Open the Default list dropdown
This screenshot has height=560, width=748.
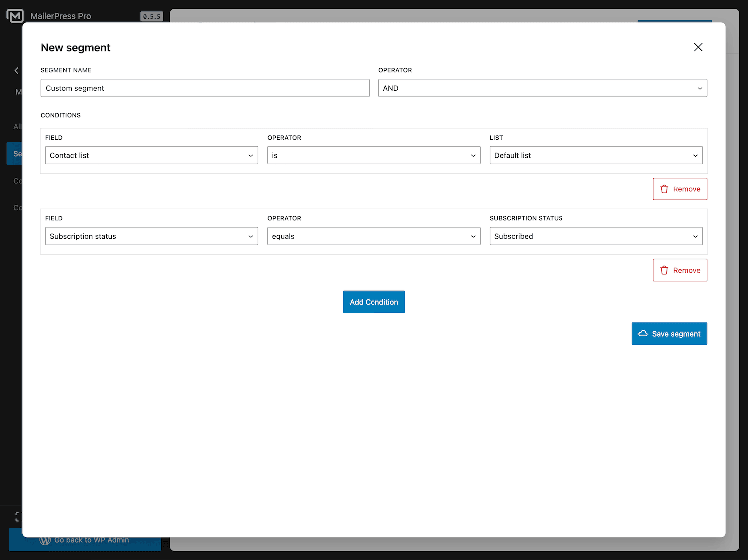click(x=595, y=155)
